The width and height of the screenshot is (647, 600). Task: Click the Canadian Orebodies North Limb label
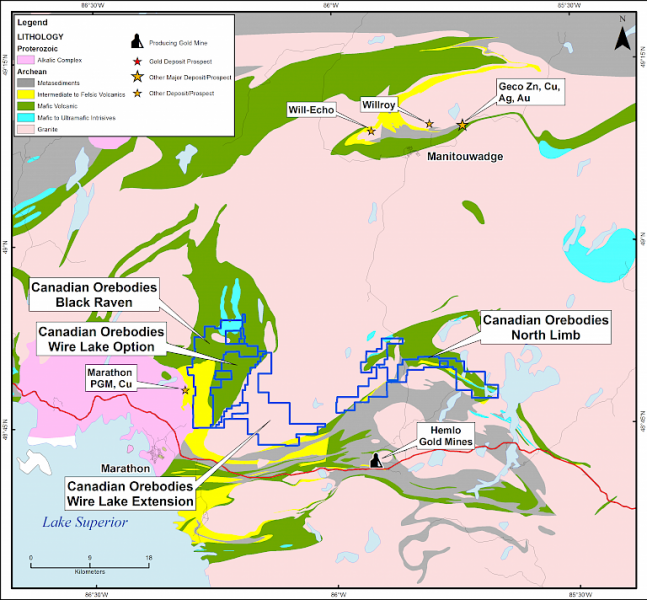point(545,327)
